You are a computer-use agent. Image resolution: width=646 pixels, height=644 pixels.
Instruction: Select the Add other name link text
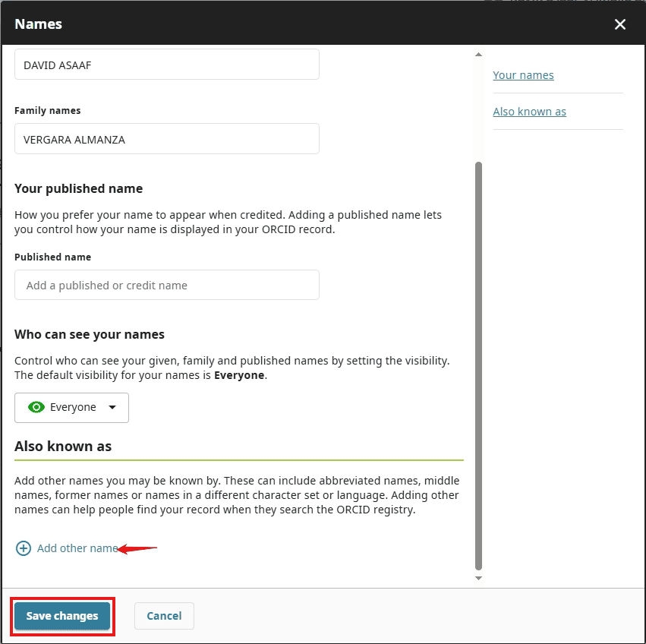[77, 548]
